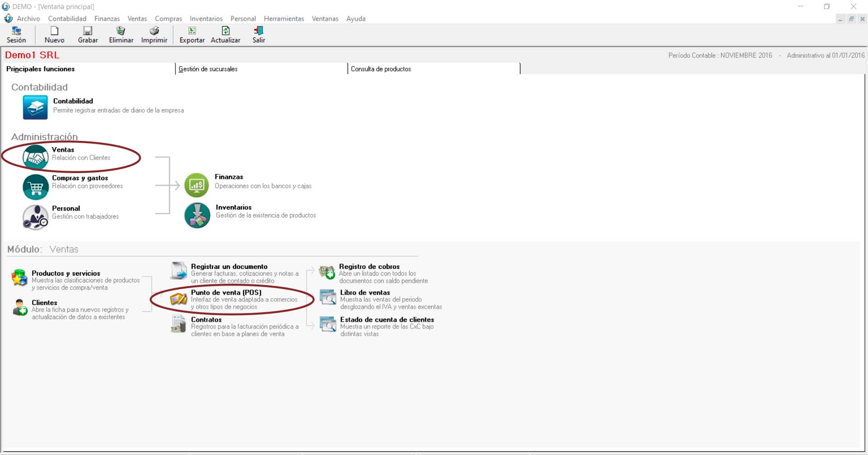
Task: Open Registrar un documento link
Action: 229,267
